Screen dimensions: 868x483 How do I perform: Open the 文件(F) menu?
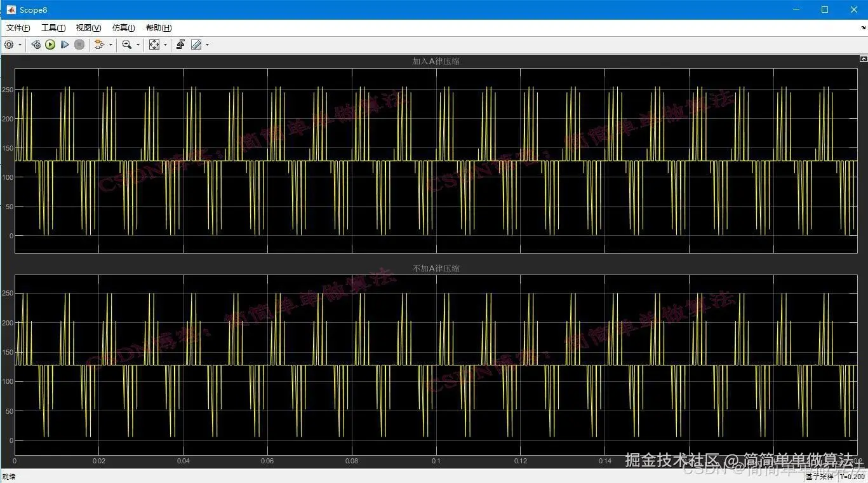tap(18, 28)
